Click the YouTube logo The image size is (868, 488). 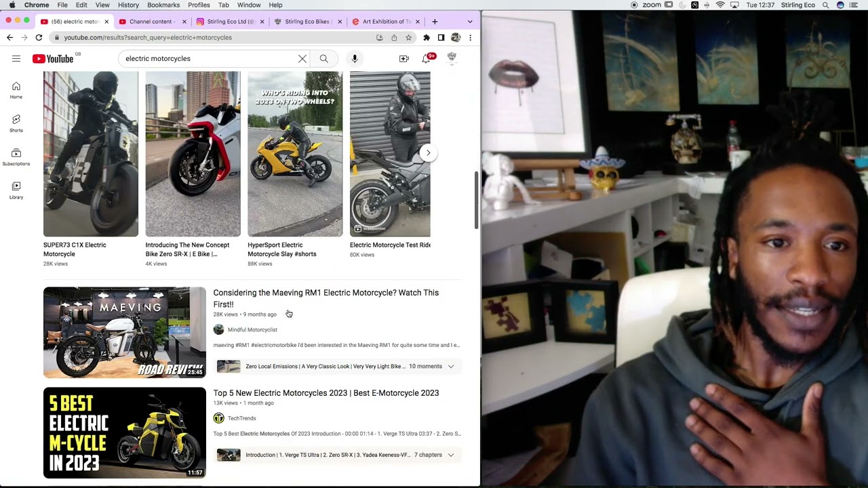[x=53, y=59]
